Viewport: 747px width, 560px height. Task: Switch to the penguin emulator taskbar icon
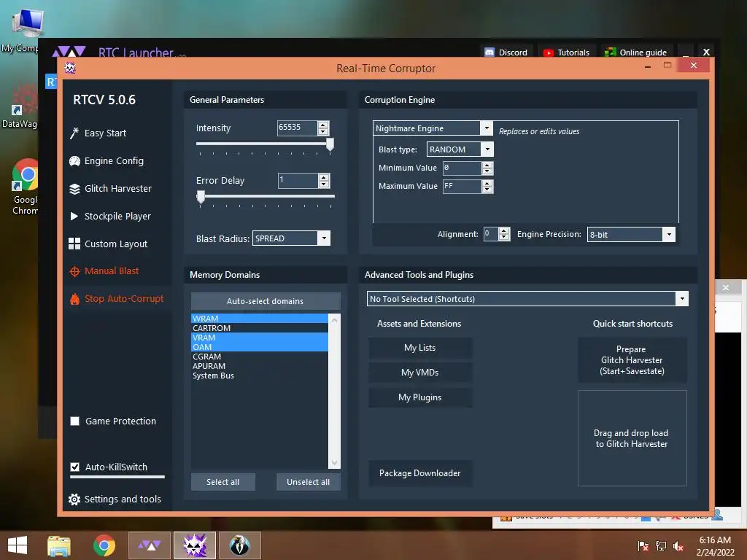click(x=239, y=545)
